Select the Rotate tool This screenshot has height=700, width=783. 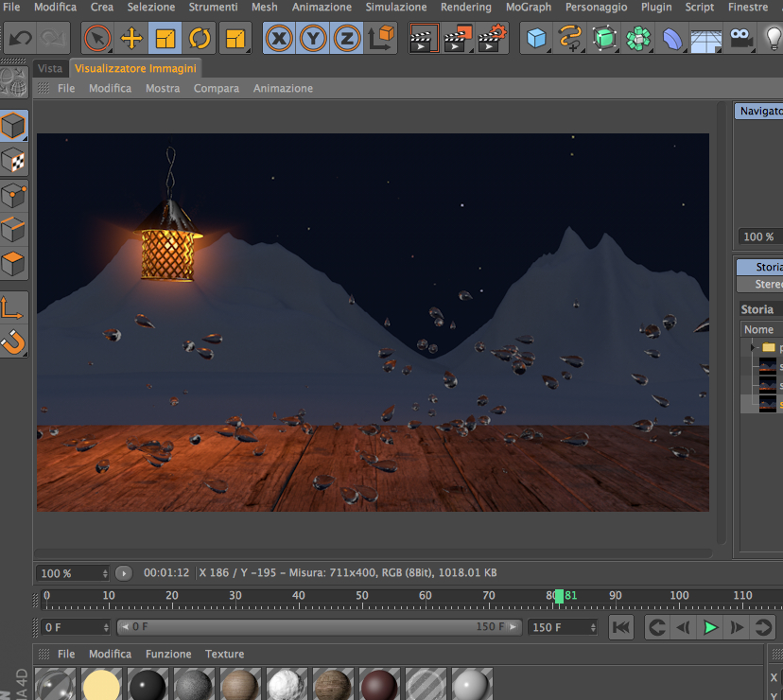coord(200,39)
